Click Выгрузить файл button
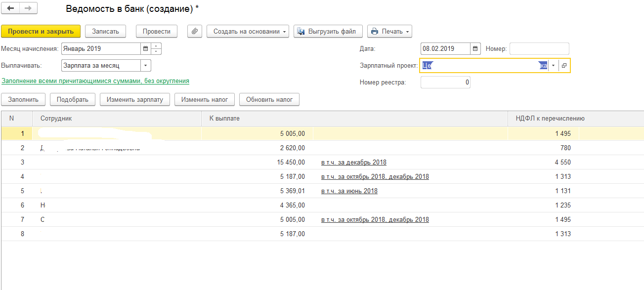This screenshot has width=644, height=290. tap(328, 31)
